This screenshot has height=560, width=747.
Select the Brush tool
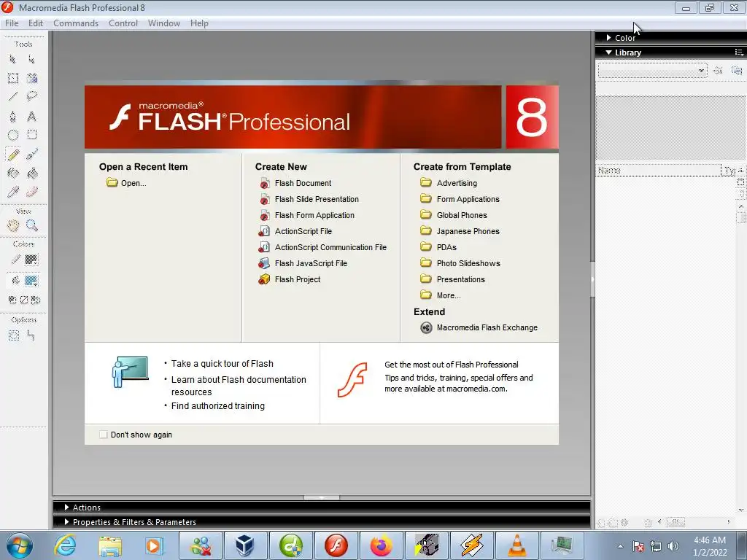coord(32,155)
